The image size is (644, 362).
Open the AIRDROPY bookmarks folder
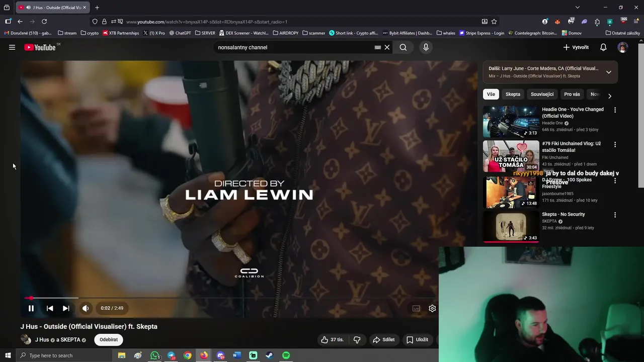point(285,33)
